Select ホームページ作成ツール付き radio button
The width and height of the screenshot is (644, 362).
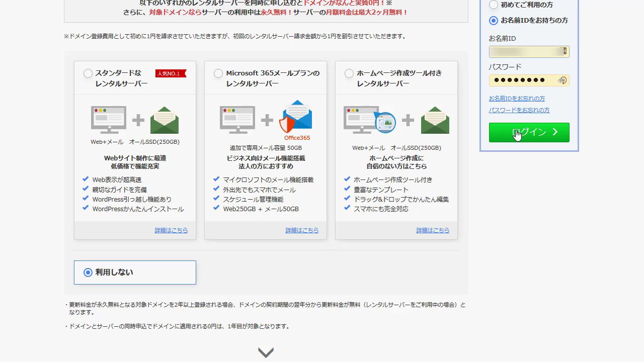(x=349, y=73)
